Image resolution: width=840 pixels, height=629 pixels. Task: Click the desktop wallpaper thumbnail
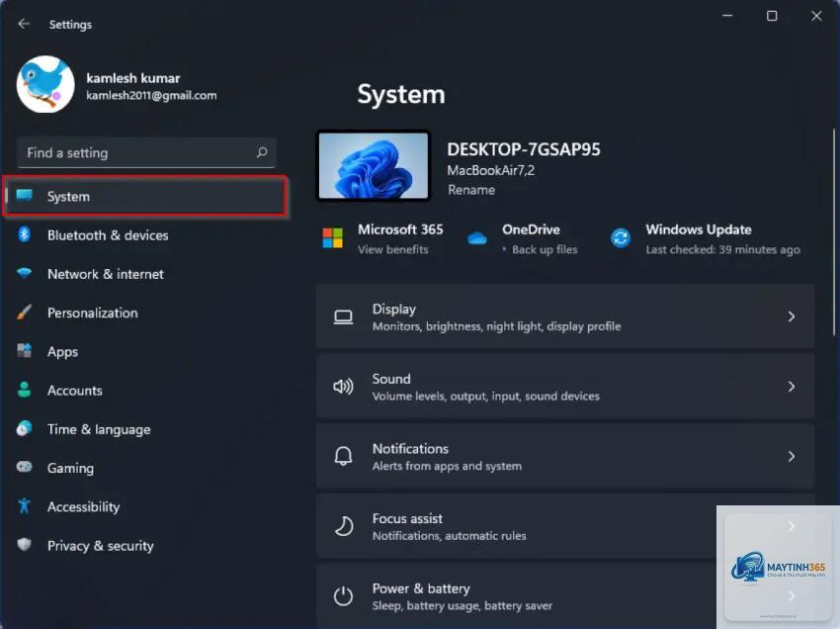[374, 166]
